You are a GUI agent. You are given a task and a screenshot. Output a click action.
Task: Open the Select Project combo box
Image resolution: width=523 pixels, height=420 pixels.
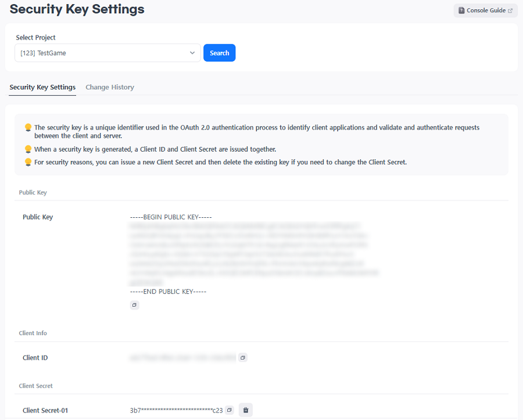tap(102, 53)
